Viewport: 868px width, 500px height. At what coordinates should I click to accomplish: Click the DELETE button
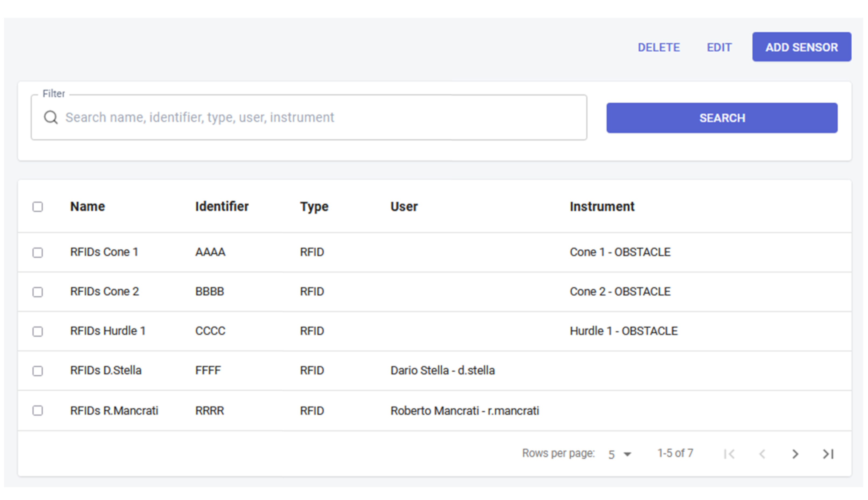659,47
